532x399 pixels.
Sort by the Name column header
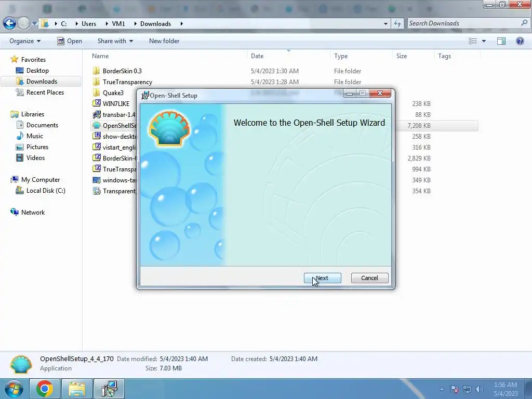click(100, 56)
